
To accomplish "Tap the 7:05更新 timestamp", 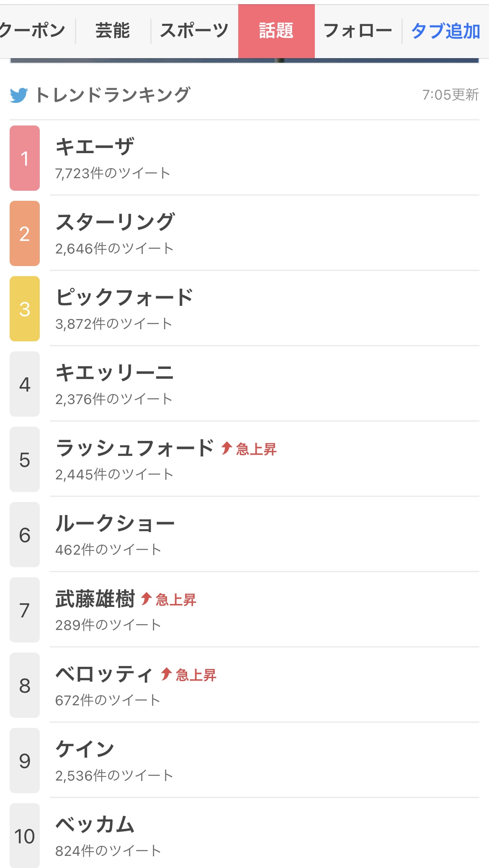I will pos(450,95).
